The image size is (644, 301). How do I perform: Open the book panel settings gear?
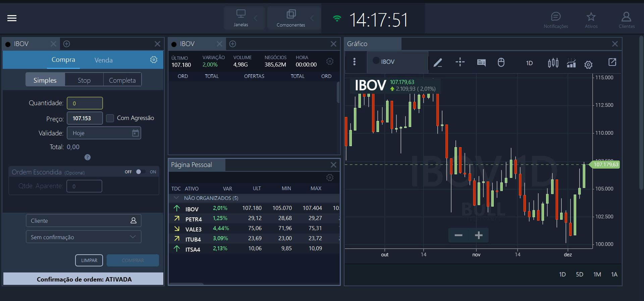(330, 61)
